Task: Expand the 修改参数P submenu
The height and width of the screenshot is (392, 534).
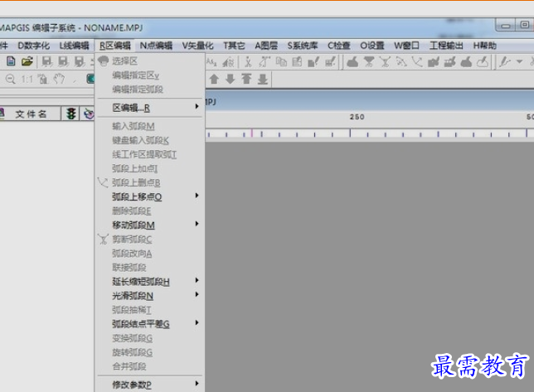Action: [x=150, y=385]
